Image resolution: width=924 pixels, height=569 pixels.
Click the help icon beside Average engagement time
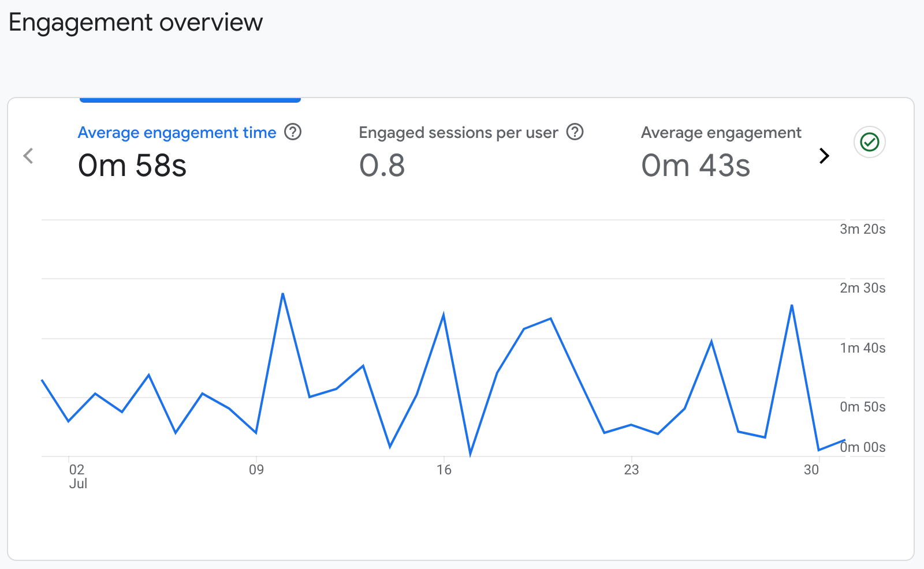tap(293, 132)
